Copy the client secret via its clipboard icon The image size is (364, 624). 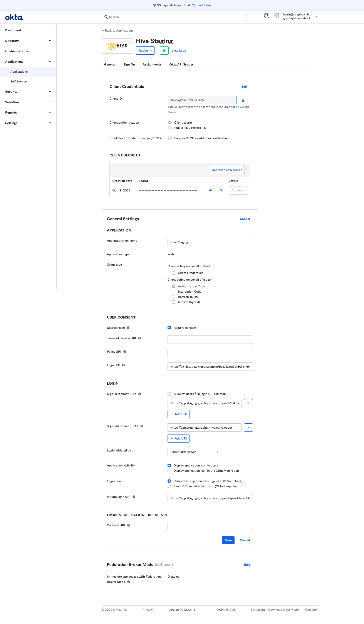(221, 190)
